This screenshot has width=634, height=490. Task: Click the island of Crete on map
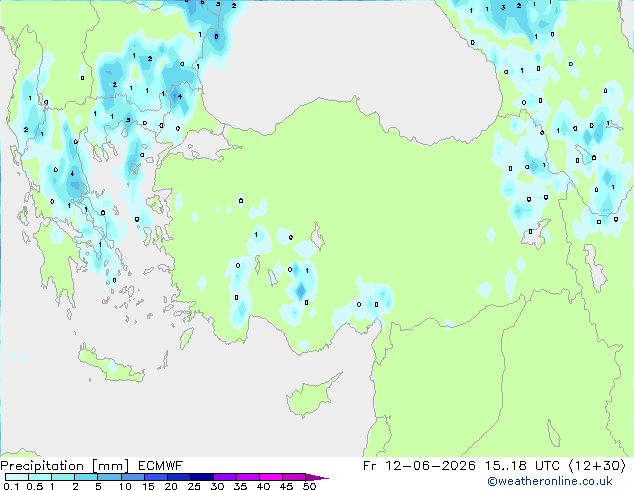click(110, 366)
